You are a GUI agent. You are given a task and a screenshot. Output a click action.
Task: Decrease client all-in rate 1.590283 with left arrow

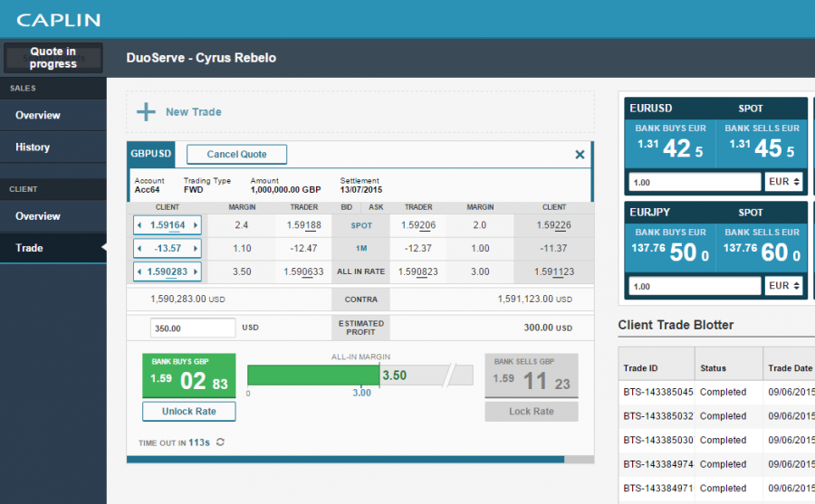click(139, 271)
